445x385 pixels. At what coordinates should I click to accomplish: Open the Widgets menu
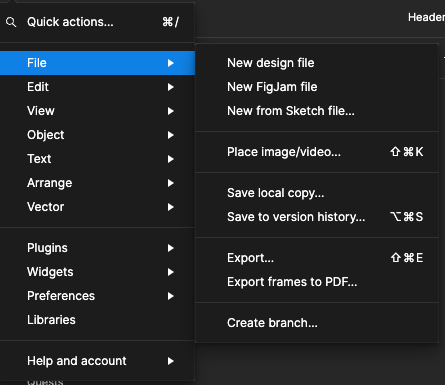coord(97,272)
